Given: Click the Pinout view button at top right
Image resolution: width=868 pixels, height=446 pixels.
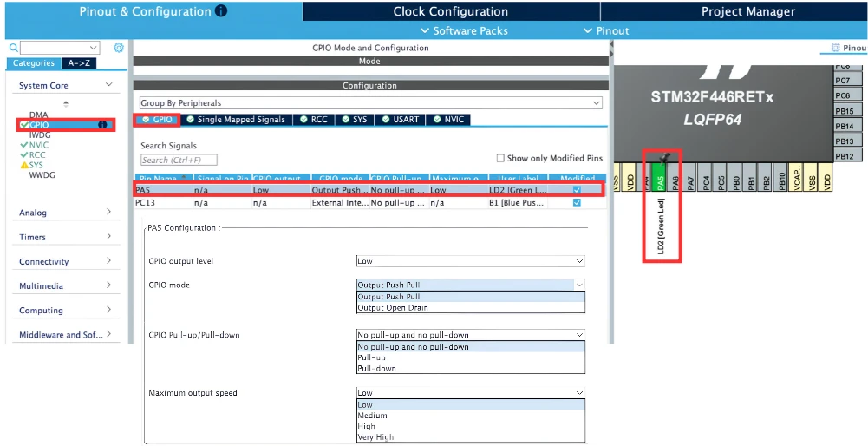Looking at the screenshot, I should [x=847, y=49].
